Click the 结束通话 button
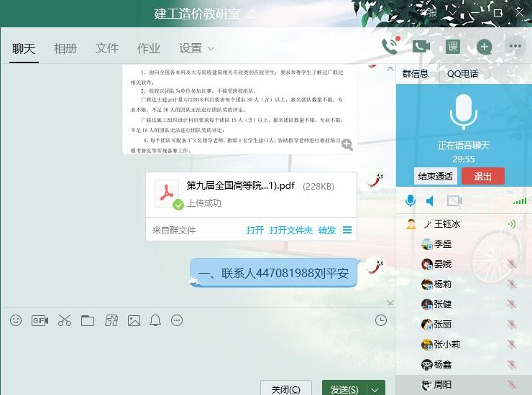Screen dimensions: 532x395 pos(436,176)
